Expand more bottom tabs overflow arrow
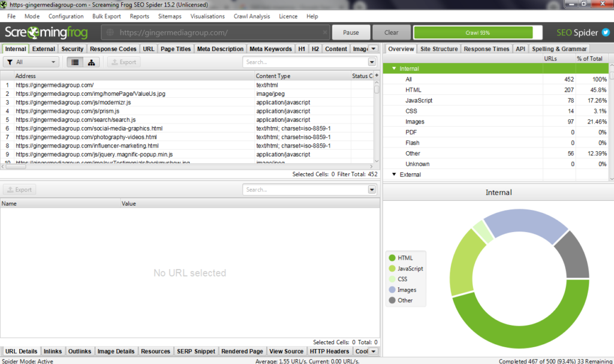Viewport: 614px width, 364px height. tap(374, 351)
